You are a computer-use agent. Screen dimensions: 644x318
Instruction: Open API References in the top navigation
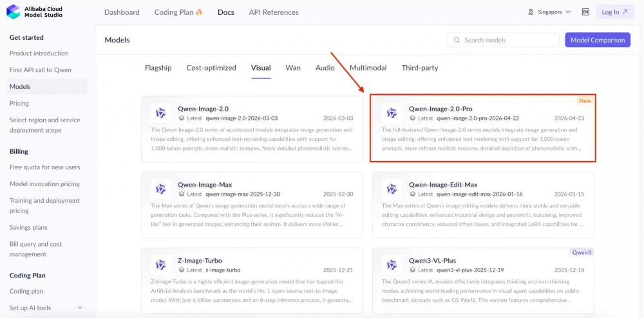coord(274,12)
